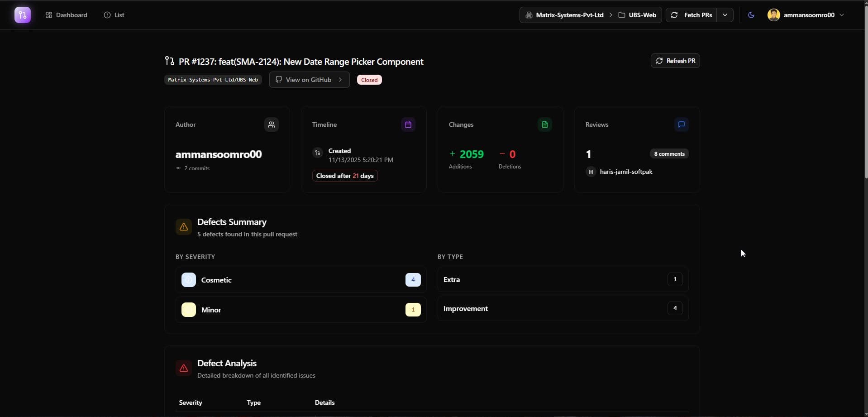
Task: Click the Type column header
Action: 253,403
